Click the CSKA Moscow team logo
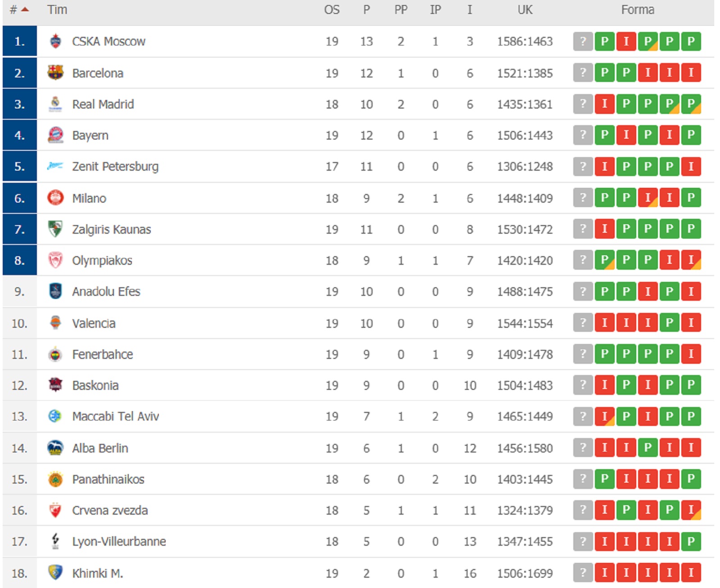 55,41
